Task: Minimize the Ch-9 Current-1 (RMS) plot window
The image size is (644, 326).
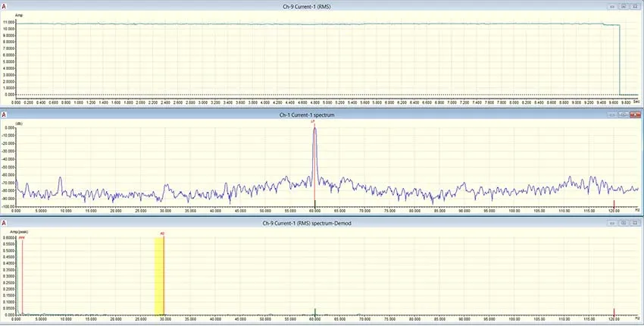Action: [612, 7]
